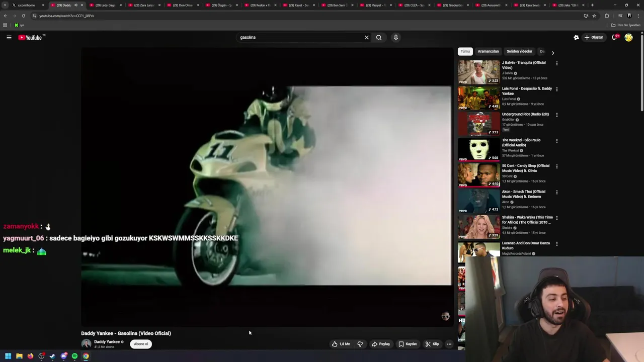Screen dimensions: 644x362
Task: Open The Weeknd São Paulo thumbnail
Action: [478, 149]
